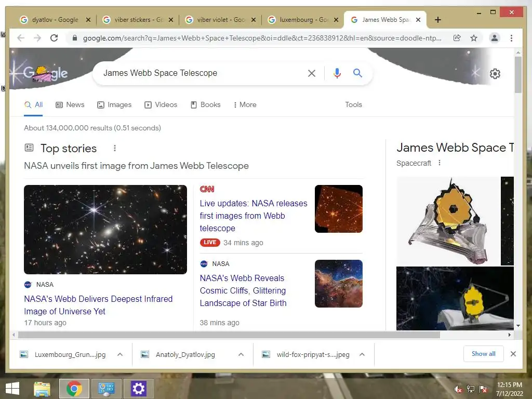Open Google search settings gear
532x399 pixels.
point(495,74)
